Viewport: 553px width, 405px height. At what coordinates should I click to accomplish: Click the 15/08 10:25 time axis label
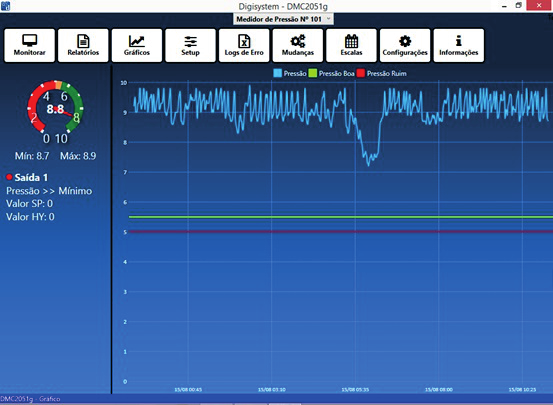pos(522,390)
